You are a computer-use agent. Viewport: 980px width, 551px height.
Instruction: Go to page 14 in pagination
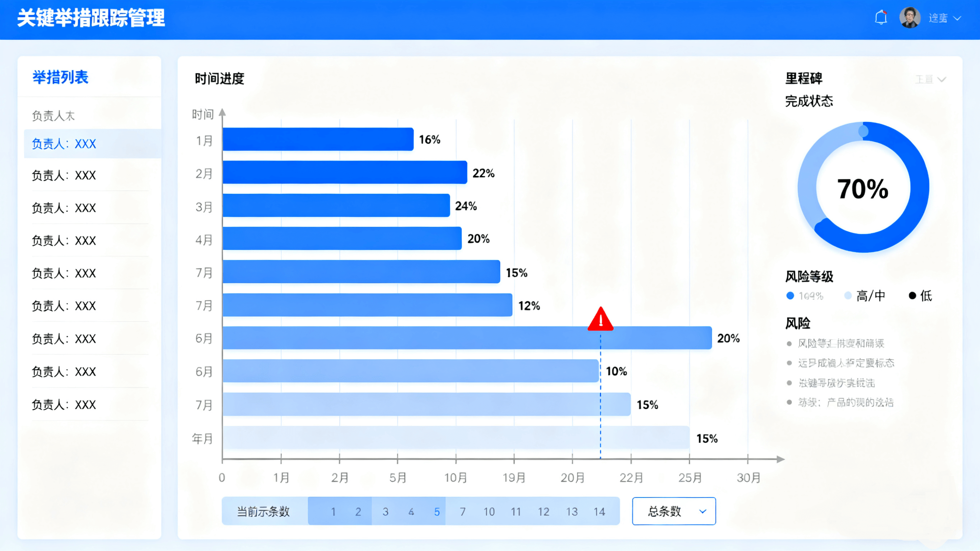(x=599, y=512)
